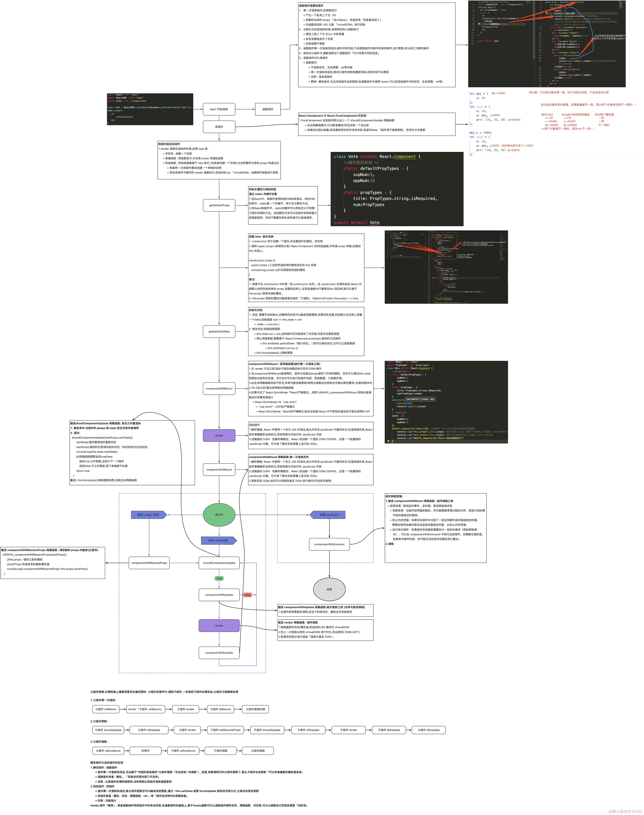Screen dimensions: 644x815
Task: Select the componentWillReceiveProps node
Action: coord(149,563)
